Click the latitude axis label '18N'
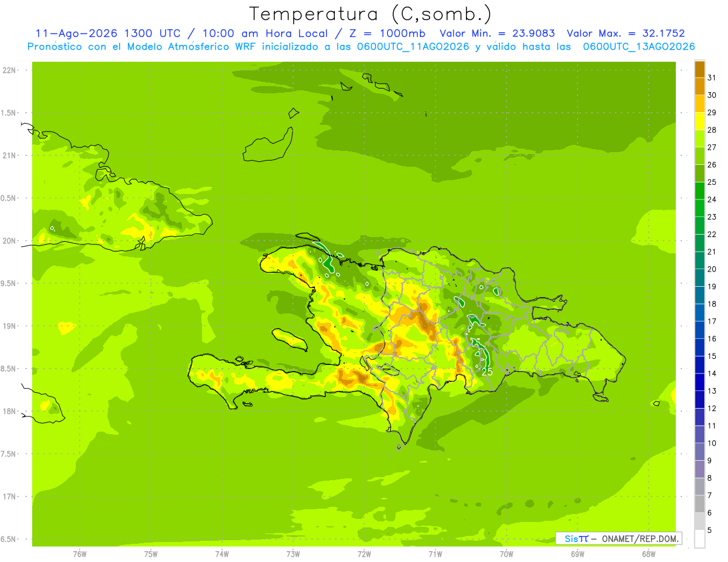The height and width of the screenshot is (562, 728). pyautogui.click(x=10, y=411)
